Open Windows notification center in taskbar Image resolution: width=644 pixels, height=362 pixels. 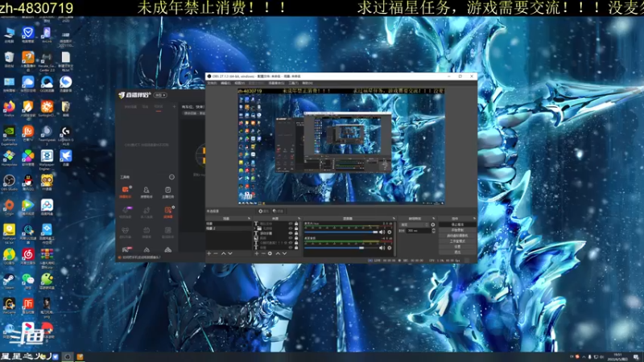(x=636, y=357)
